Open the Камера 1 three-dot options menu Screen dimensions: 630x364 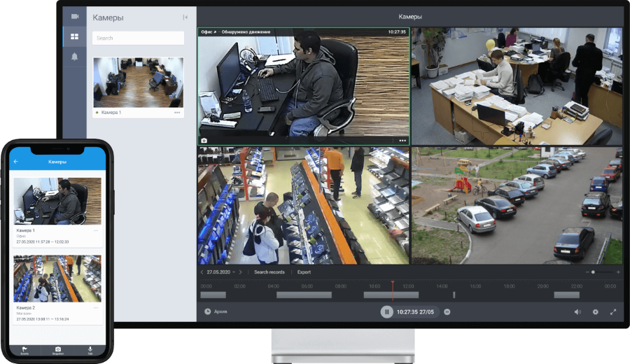pos(177,113)
